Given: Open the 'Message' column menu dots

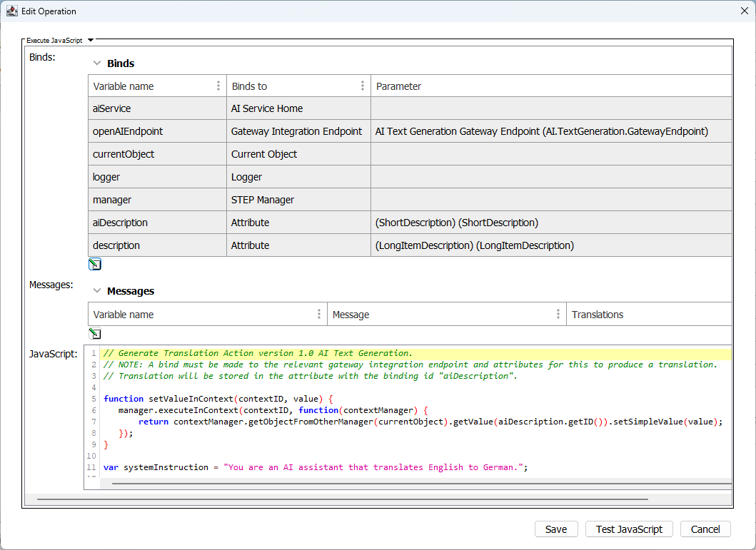Looking at the screenshot, I should 558,315.
